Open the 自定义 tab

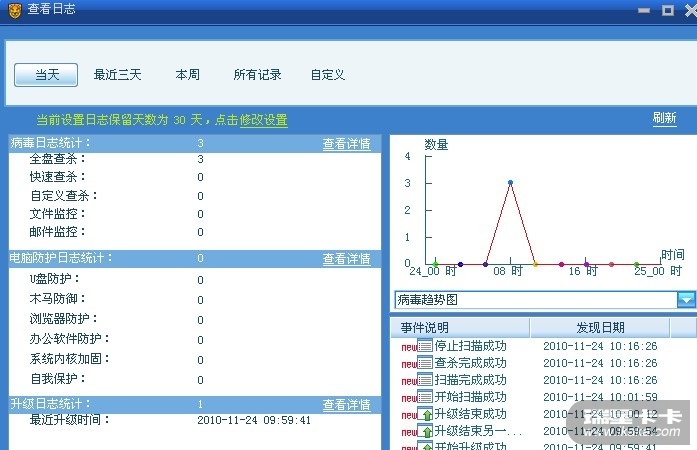(x=328, y=75)
